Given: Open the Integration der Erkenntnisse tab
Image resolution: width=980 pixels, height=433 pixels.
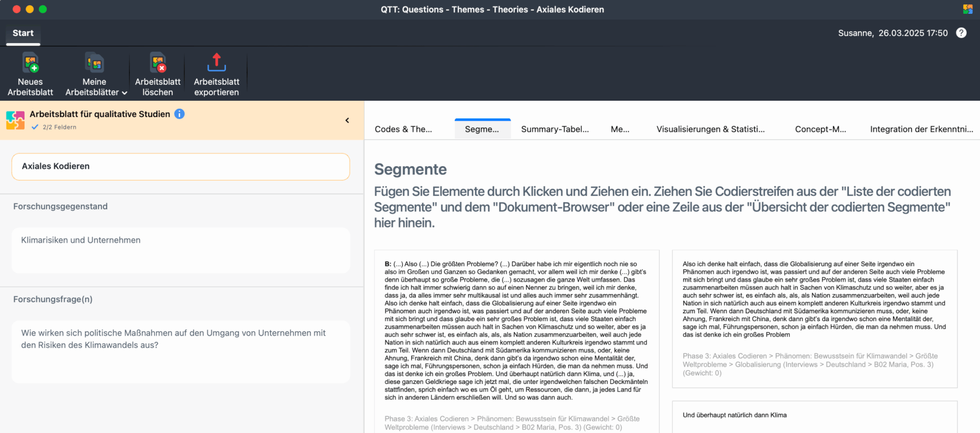Looking at the screenshot, I should [921, 129].
